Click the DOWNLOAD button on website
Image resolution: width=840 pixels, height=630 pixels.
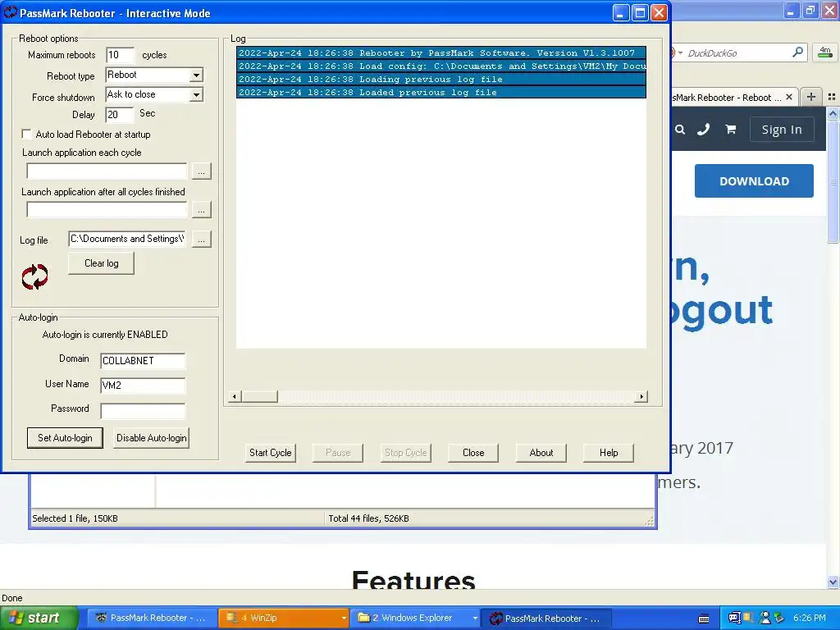point(754,181)
